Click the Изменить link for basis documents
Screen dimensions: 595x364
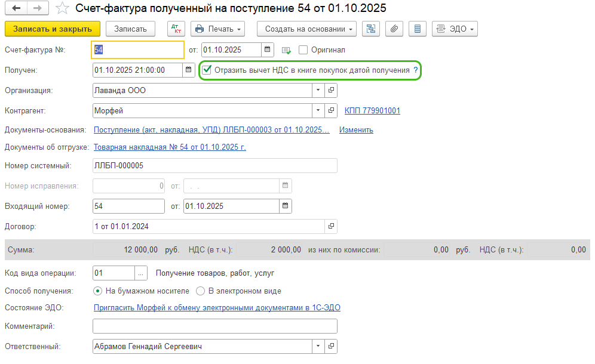pyautogui.click(x=356, y=129)
